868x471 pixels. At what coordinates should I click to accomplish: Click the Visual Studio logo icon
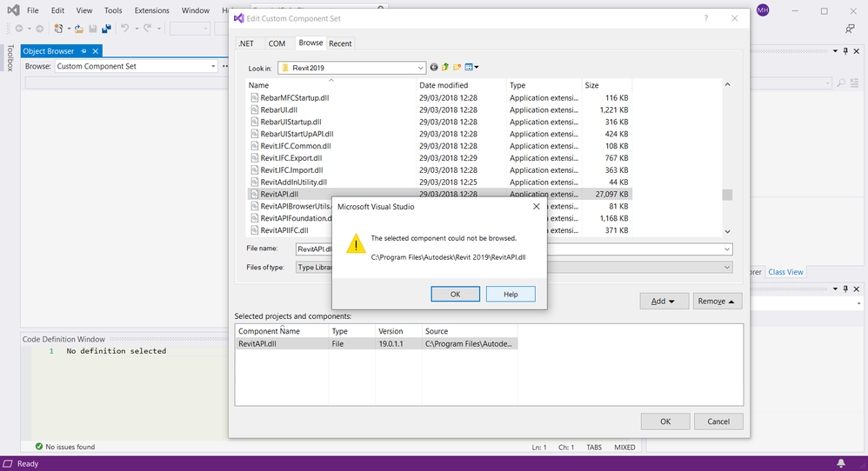click(13, 10)
